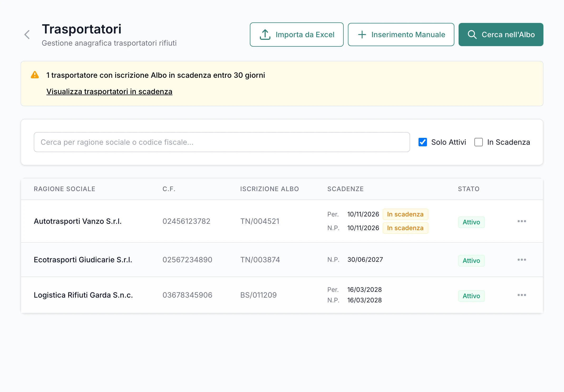Go back using the left chevron arrow

[27, 35]
